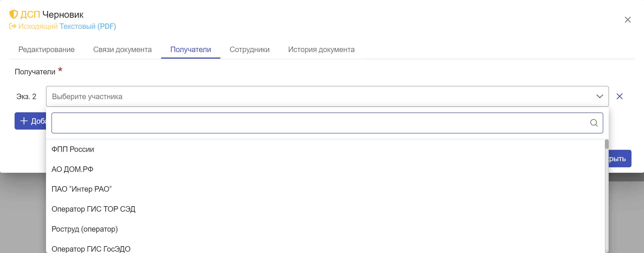644x253 pixels.
Task: Choose ФПП России from the list
Action: [325, 149]
